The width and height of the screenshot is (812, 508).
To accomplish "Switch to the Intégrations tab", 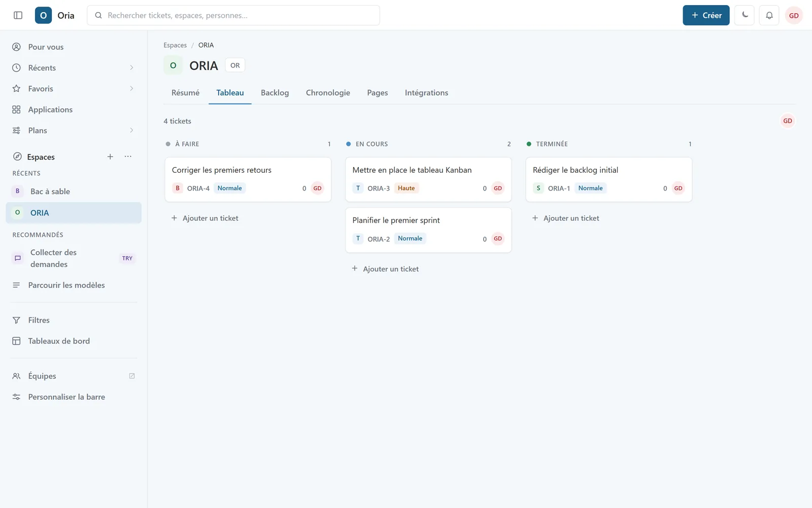I will (x=426, y=93).
